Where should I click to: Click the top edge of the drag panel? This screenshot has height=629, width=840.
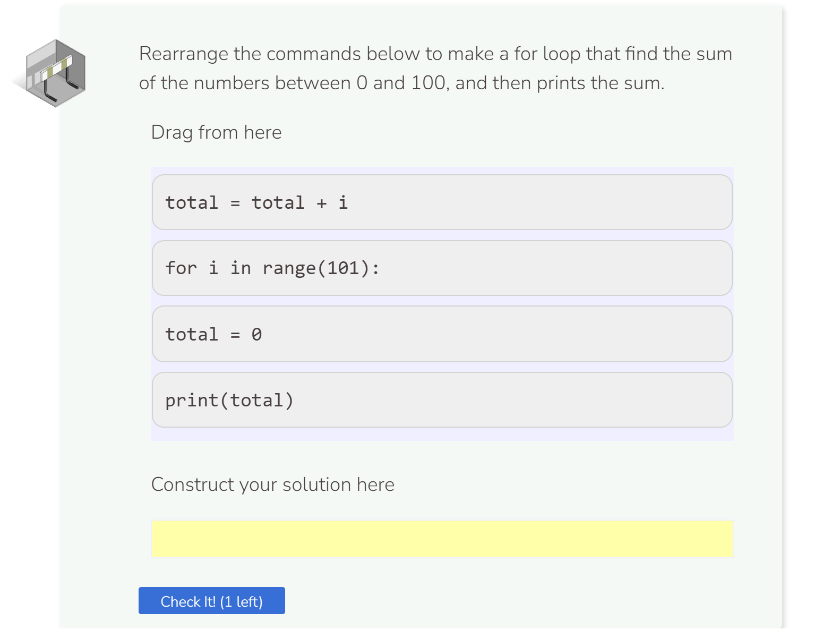pyautogui.click(x=442, y=169)
